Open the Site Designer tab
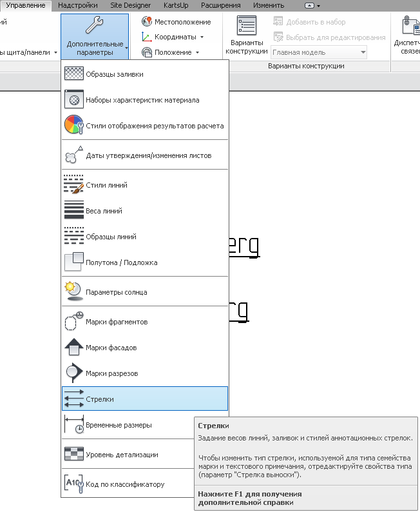The width and height of the screenshot is (420, 512). tap(130, 6)
